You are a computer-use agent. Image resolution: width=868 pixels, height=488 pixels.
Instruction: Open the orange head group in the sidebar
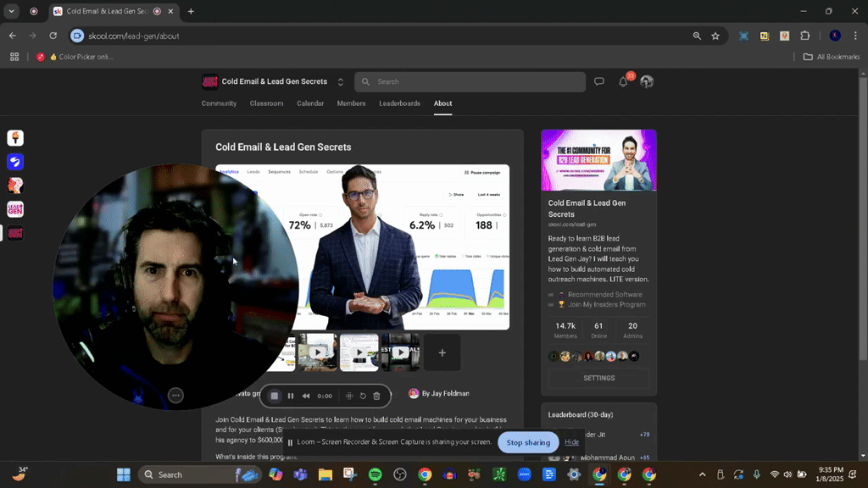[x=15, y=186]
